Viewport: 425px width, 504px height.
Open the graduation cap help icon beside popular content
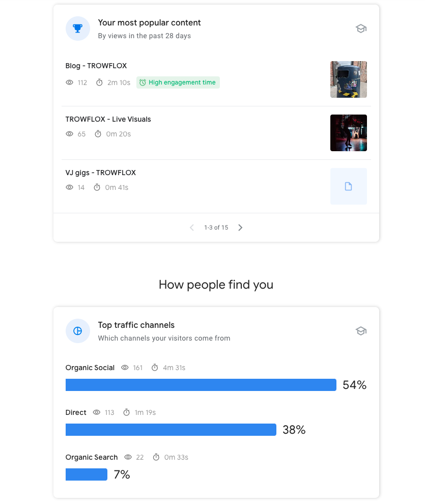(x=361, y=29)
